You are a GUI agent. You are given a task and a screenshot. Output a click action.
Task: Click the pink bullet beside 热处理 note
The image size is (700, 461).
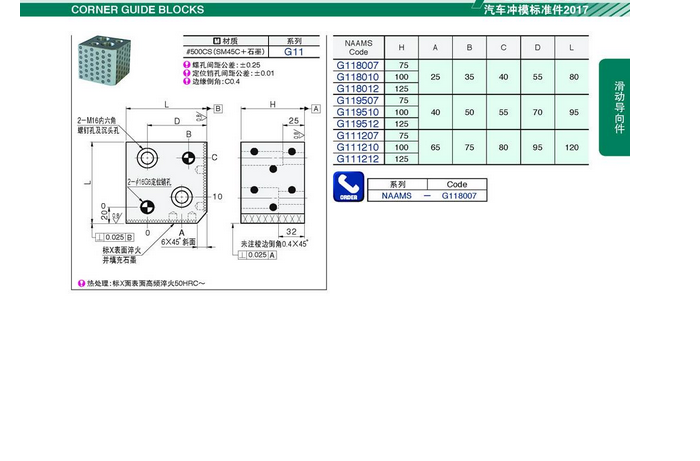click(x=82, y=284)
